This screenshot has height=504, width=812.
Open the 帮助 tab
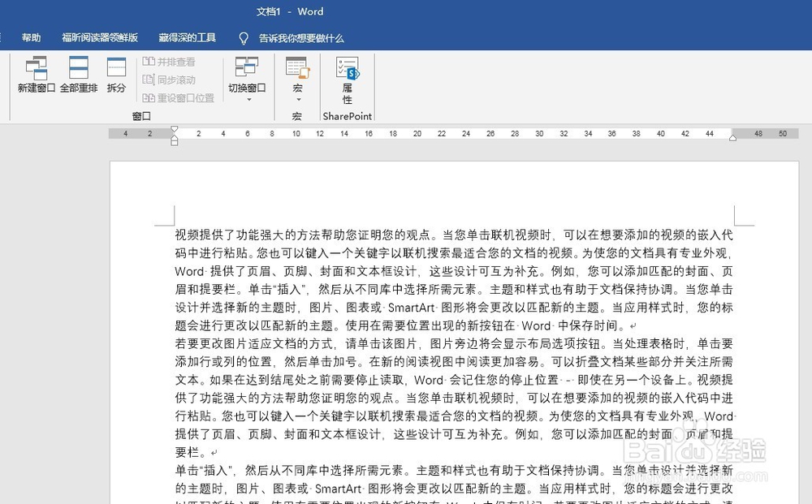pos(31,38)
